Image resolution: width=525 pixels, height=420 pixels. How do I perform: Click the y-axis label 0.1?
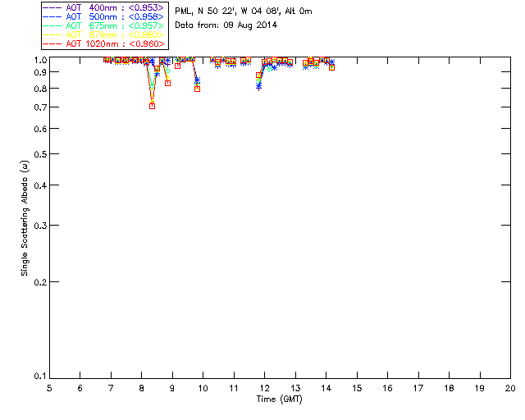[x=40, y=377]
